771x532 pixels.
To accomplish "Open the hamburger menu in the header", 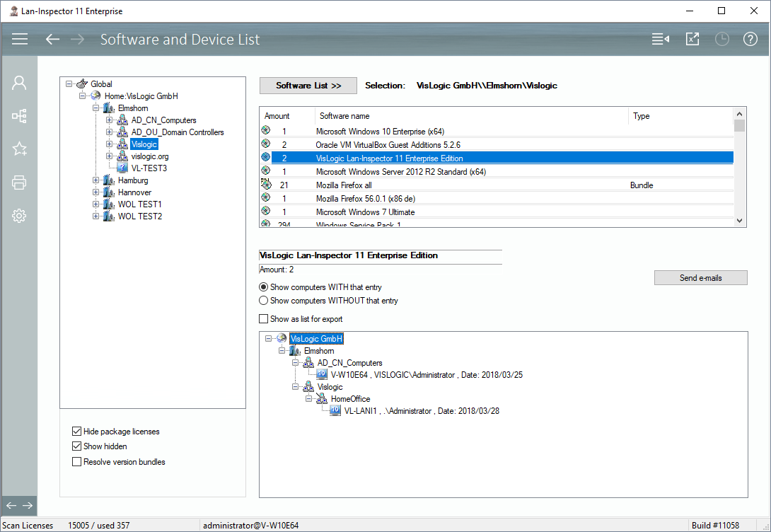I will (x=20, y=39).
